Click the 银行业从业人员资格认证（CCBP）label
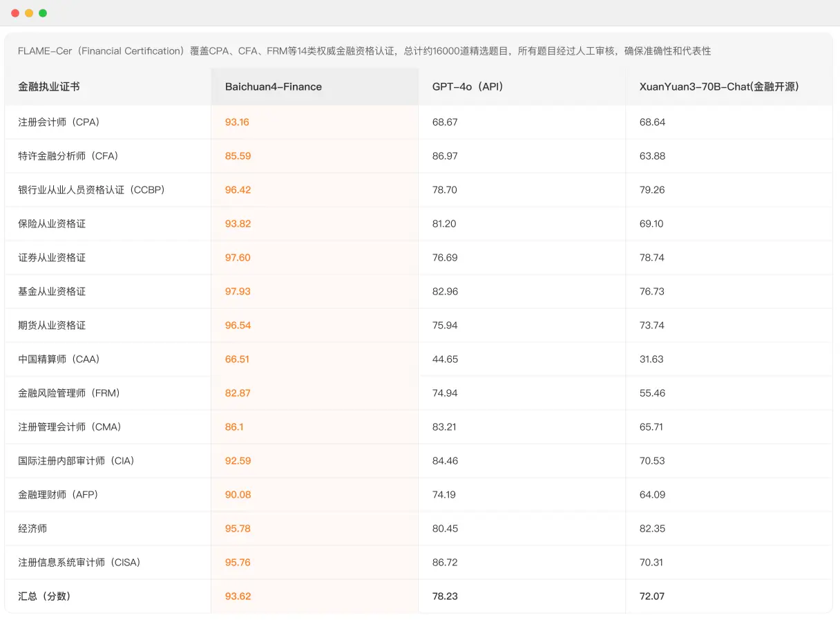The width and height of the screenshot is (840, 620). pyautogui.click(x=81, y=189)
